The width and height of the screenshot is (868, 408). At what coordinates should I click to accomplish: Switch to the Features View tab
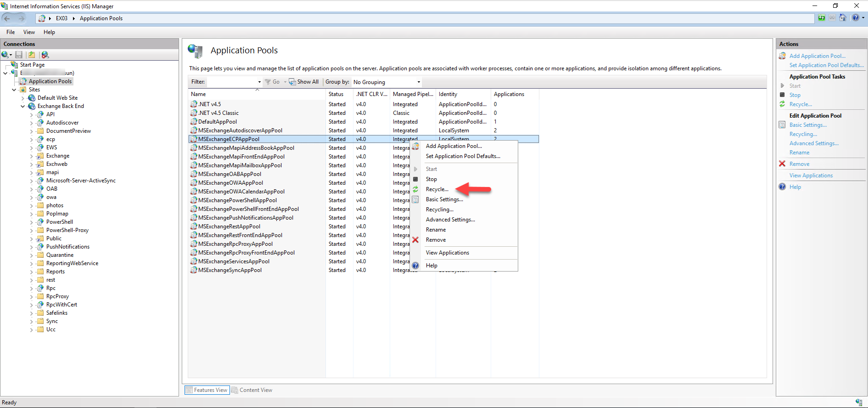tap(207, 390)
